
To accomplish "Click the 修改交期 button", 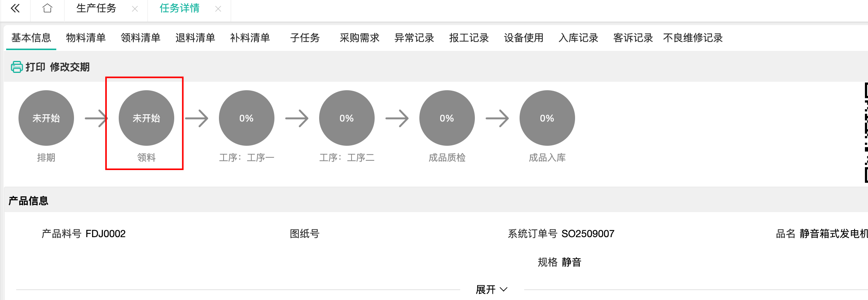I will pos(70,67).
